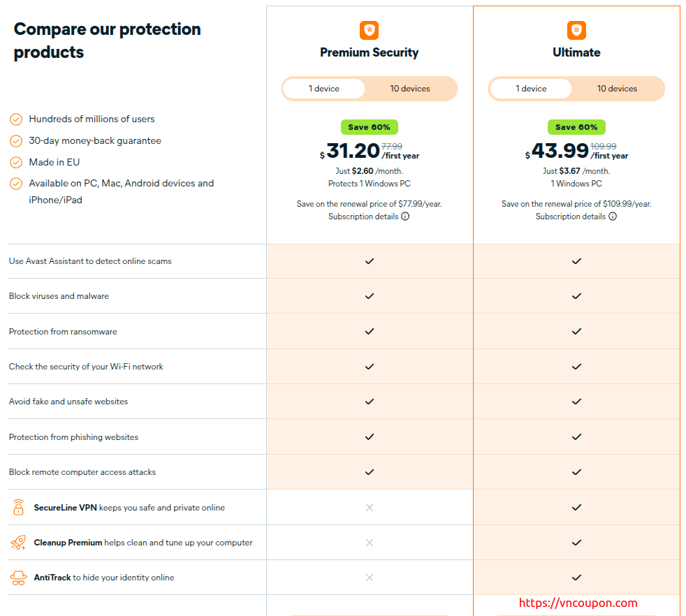Select 10 devices for Ultimate

(x=617, y=89)
